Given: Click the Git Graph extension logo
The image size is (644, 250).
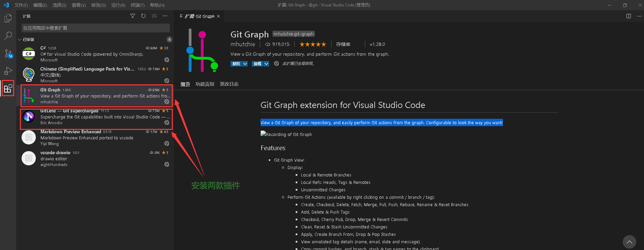Looking at the screenshot, I should coord(202,50).
